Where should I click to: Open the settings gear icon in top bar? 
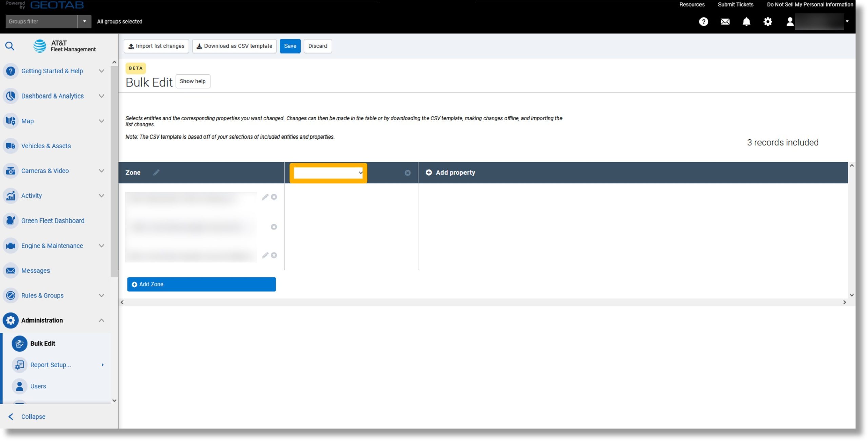click(x=768, y=22)
